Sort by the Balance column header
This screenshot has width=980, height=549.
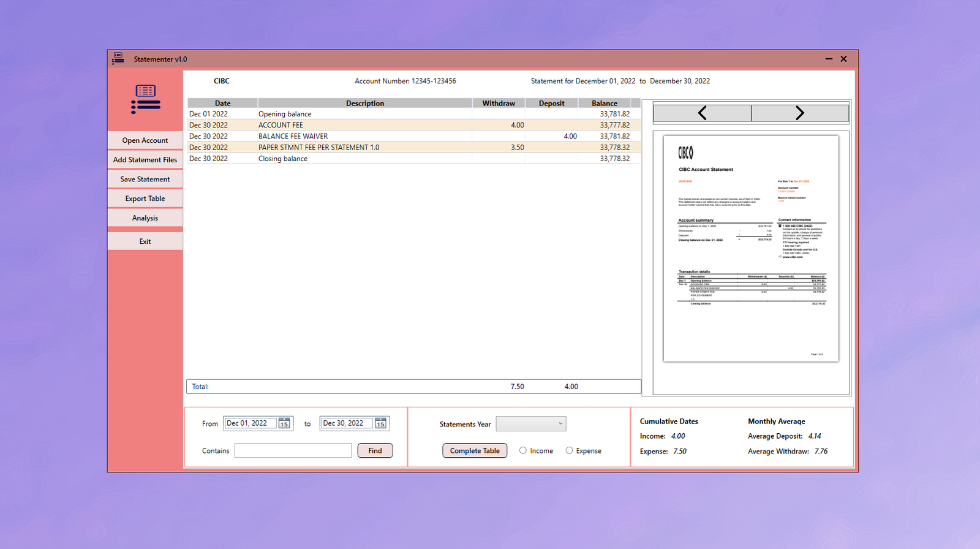[x=605, y=103]
